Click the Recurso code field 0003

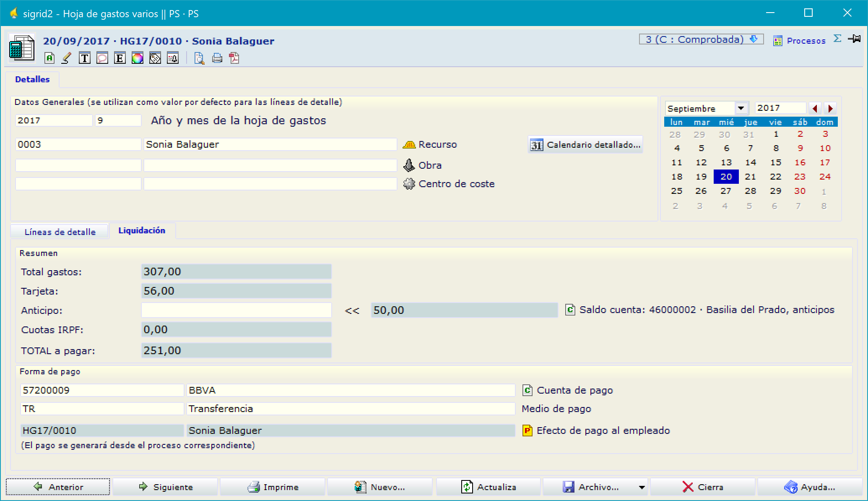[78, 144]
